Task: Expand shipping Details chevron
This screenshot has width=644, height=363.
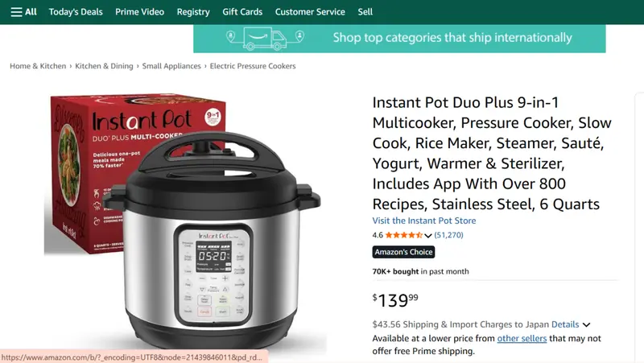Action: [586, 325]
